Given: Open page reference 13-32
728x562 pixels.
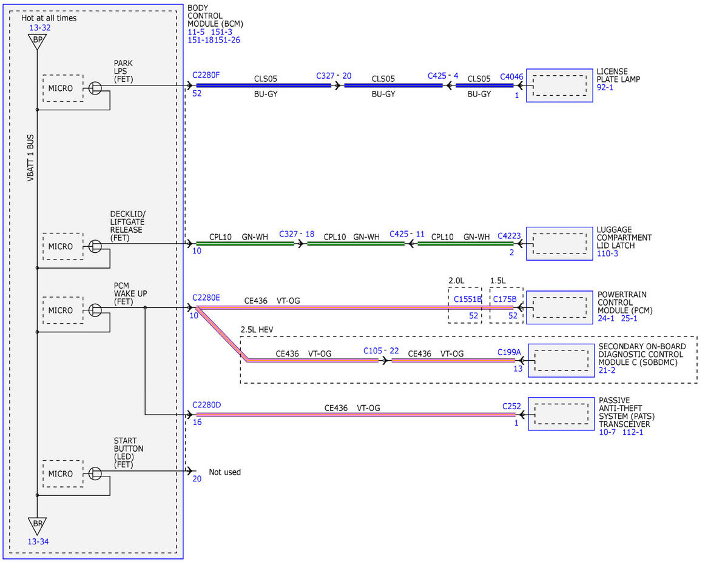Looking at the screenshot, I should pyautogui.click(x=39, y=27).
